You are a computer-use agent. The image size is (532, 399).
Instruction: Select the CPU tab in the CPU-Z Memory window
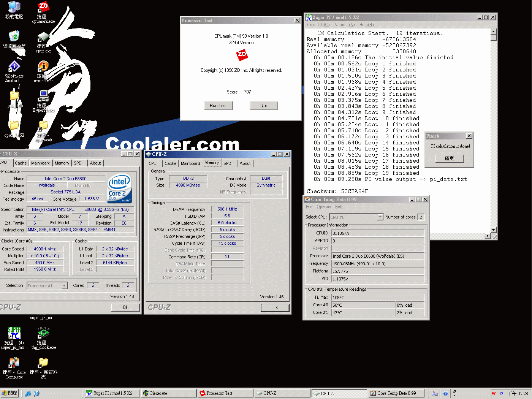point(153,163)
